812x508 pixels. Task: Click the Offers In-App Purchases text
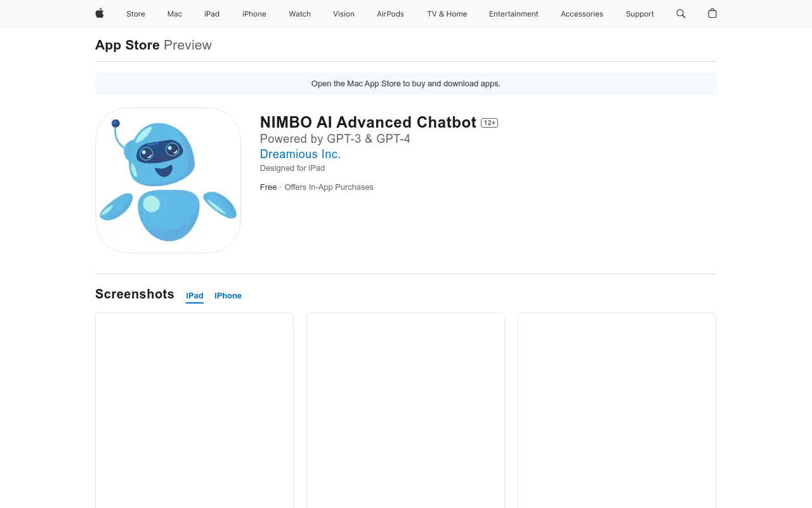pyautogui.click(x=329, y=187)
